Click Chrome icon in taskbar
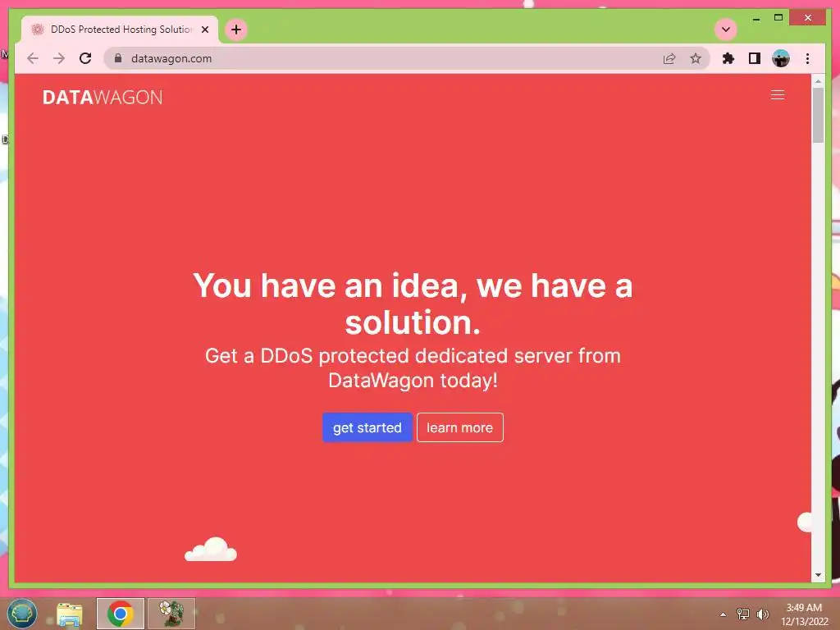This screenshot has width=840, height=630. click(121, 614)
